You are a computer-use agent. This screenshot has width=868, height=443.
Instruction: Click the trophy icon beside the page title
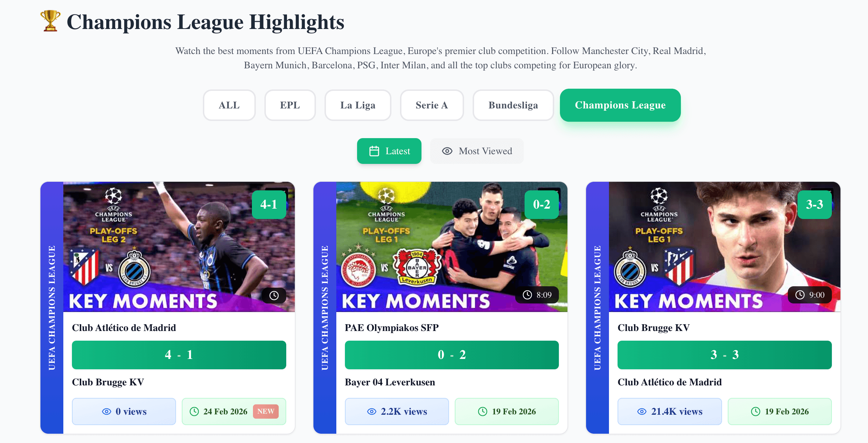click(x=50, y=21)
